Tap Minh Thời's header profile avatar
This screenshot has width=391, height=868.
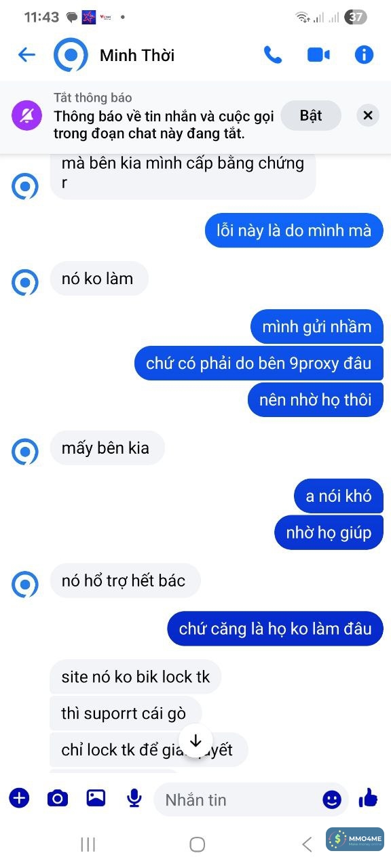[x=71, y=55]
